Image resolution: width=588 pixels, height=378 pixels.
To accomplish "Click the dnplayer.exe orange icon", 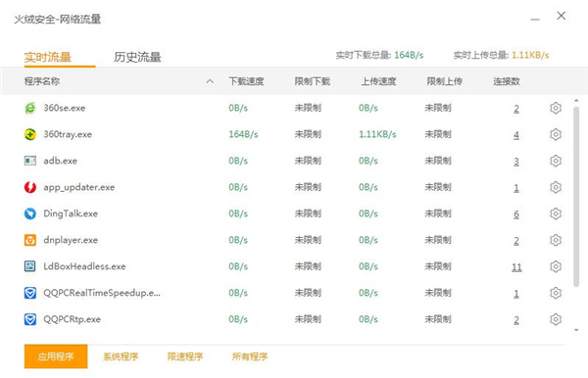I will (30, 240).
